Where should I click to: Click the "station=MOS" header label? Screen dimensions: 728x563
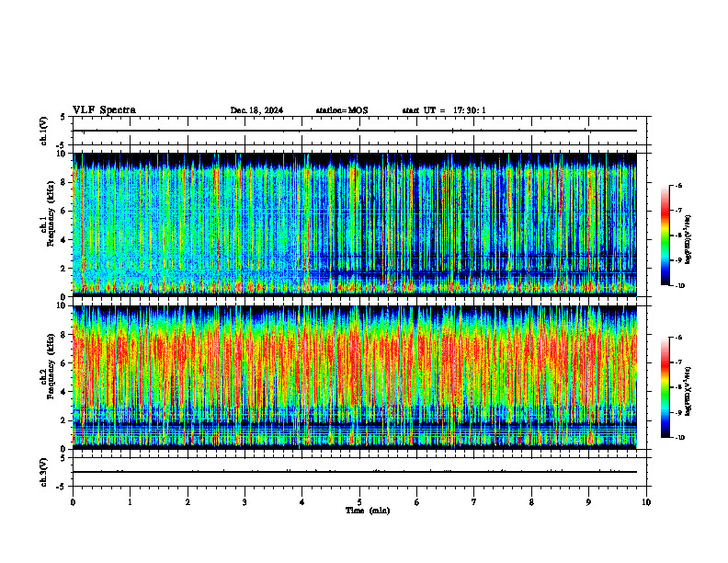[x=342, y=110]
